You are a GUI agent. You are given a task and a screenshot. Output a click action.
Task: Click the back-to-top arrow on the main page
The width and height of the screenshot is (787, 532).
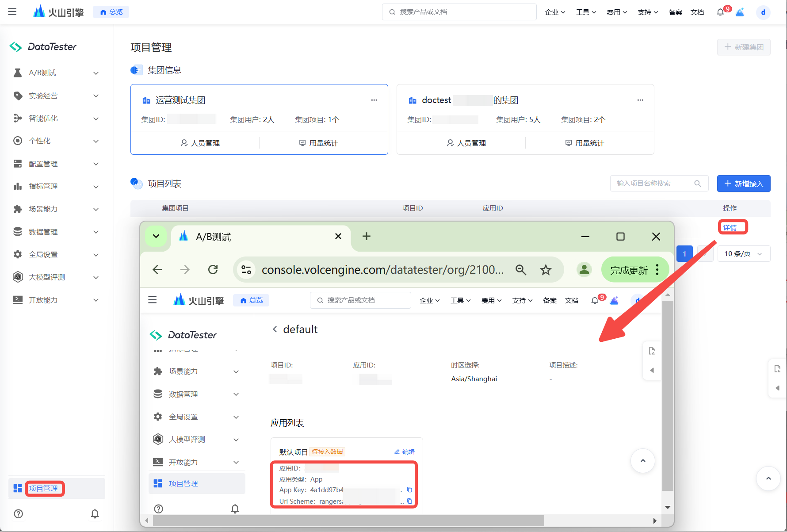768,478
